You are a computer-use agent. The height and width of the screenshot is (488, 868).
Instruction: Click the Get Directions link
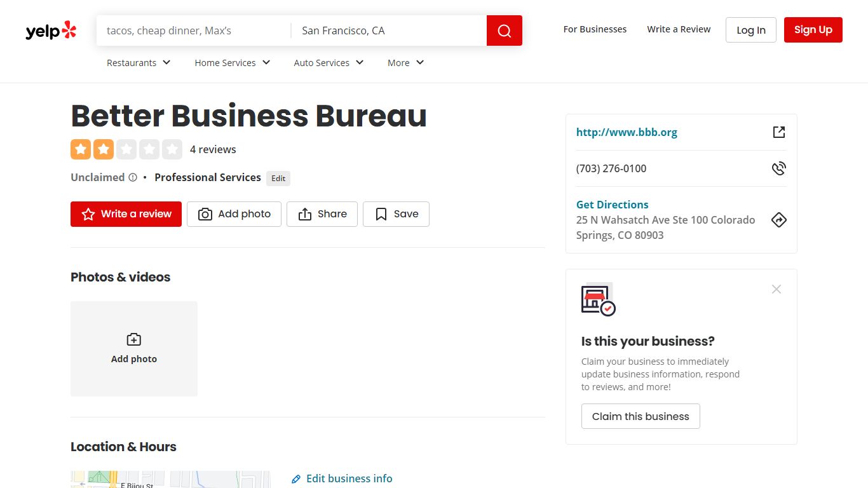(612, 205)
